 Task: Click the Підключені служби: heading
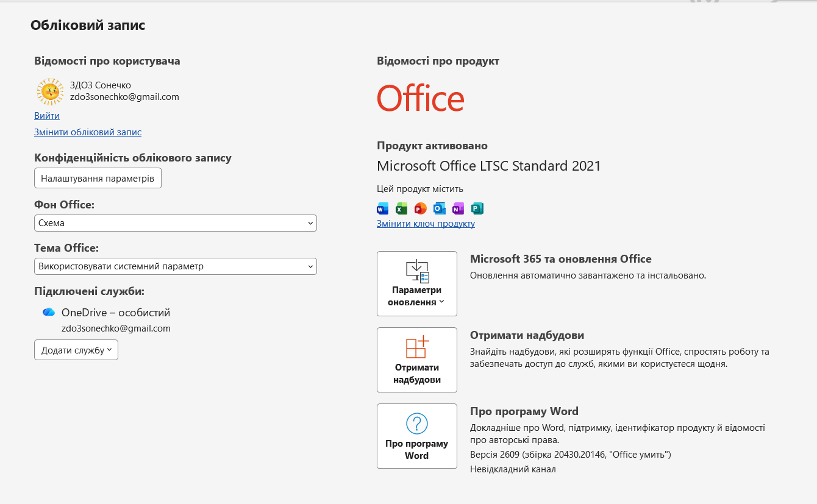tap(89, 291)
